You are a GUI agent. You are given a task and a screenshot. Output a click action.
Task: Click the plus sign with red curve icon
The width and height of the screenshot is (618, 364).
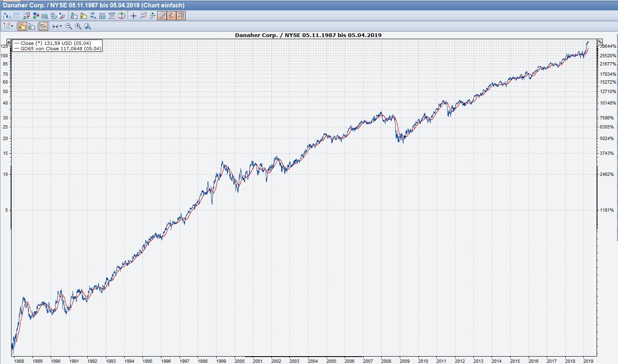click(62, 16)
